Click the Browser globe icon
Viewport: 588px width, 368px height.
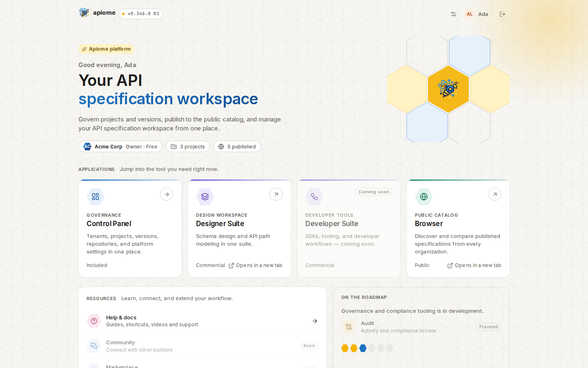424,197
